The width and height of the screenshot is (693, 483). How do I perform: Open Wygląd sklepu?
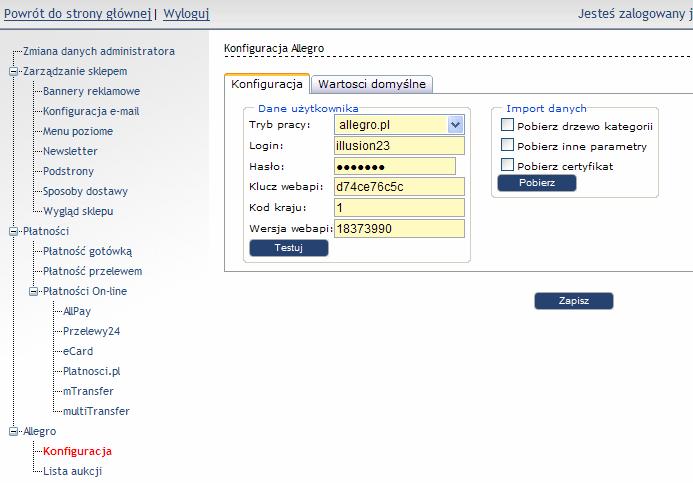pos(78,211)
